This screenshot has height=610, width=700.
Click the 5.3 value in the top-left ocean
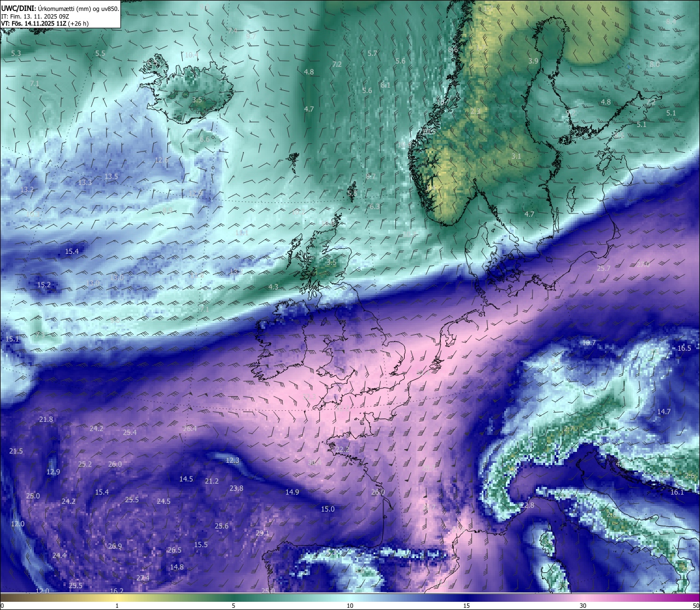16,53
